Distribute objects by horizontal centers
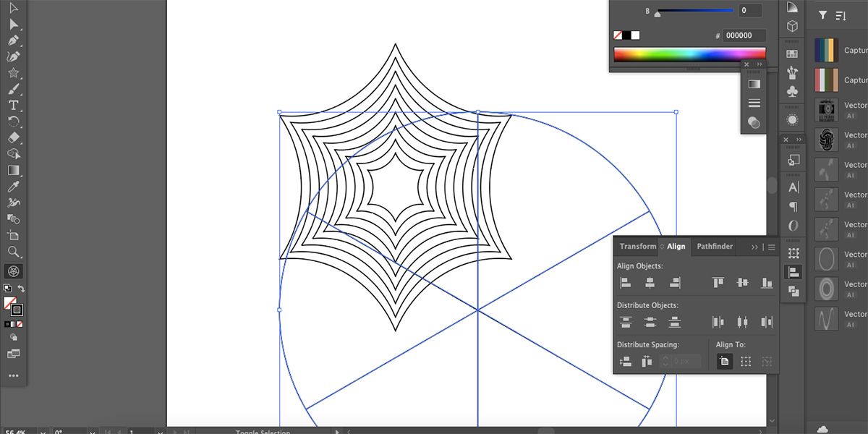 coord(742,322)
